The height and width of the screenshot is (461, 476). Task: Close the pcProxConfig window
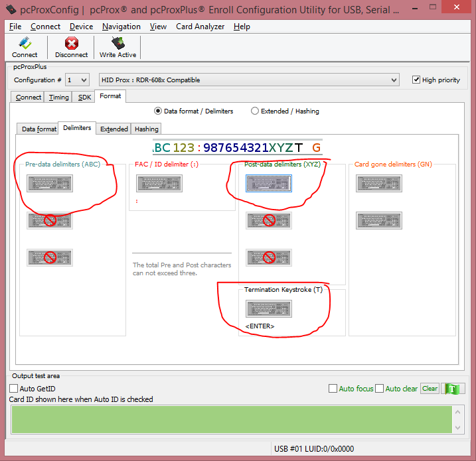pyautogui.click(x=457, y=7)
